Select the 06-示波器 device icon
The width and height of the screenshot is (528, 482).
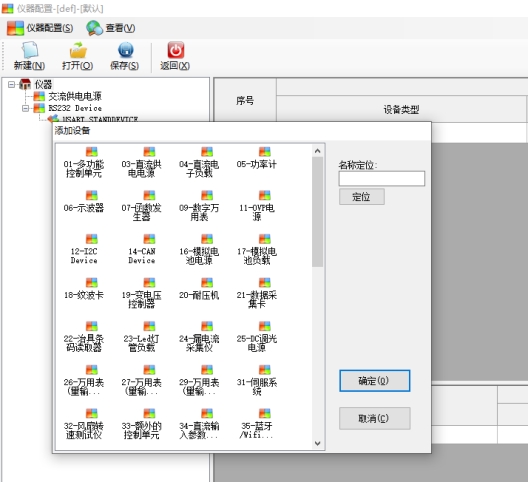[91, 195]
